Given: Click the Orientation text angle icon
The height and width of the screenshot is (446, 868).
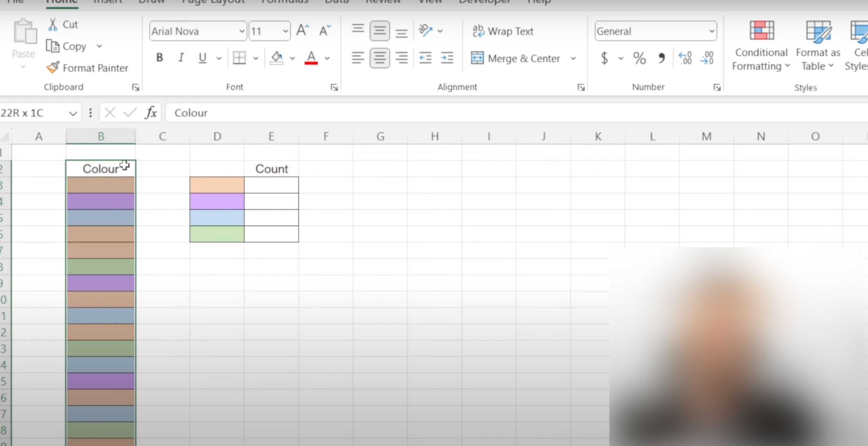Looking at the screenshot, I should pos(425,31).
